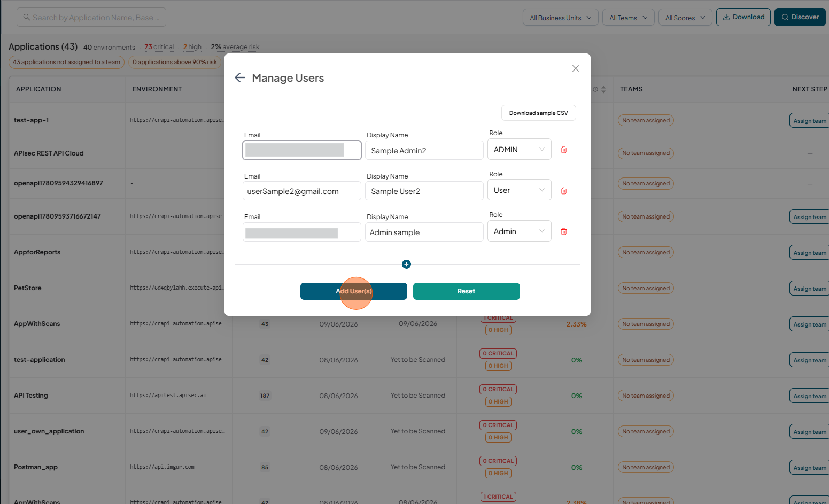This screenshot has width=829, height=504.
Task: Open Role dropdown showing User
Action: (520, 190)
